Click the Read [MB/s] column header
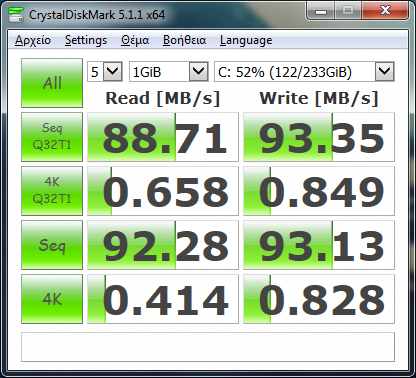This screenshot has width=416, height=378. tap(163, 98)
